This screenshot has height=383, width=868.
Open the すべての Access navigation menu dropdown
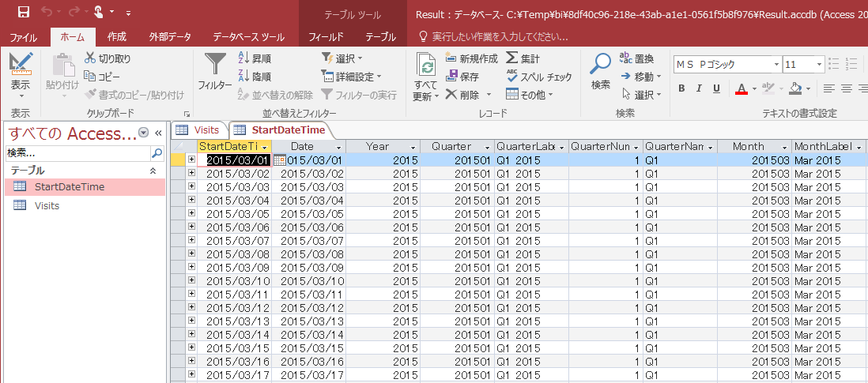[144, 133]
